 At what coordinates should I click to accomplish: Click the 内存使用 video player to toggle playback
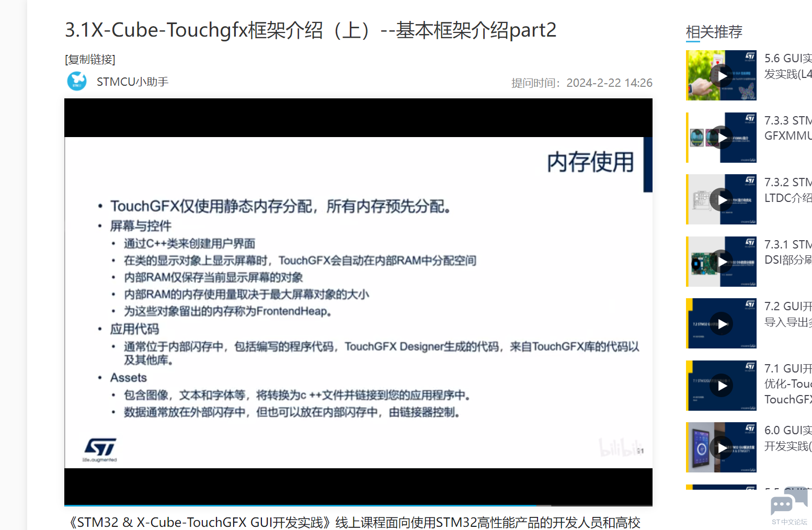[358, 301]
